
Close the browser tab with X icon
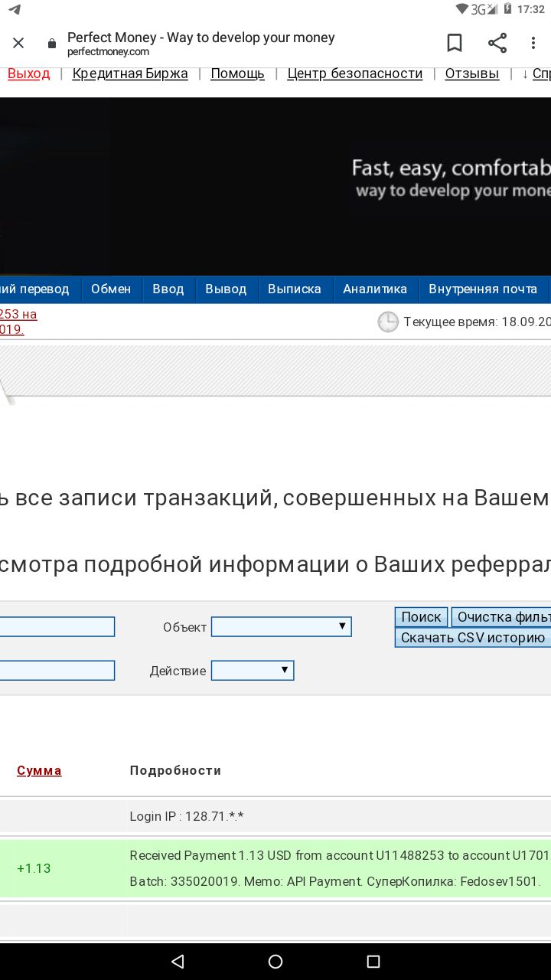point(18,43)
